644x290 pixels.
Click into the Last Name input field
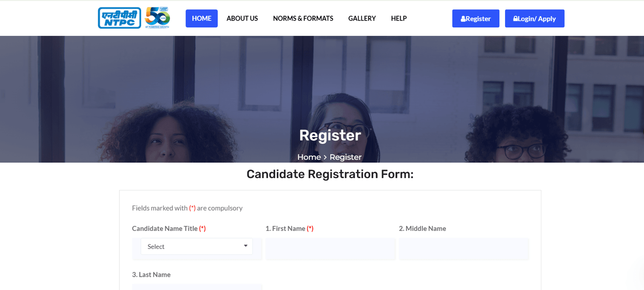point(196,288)
